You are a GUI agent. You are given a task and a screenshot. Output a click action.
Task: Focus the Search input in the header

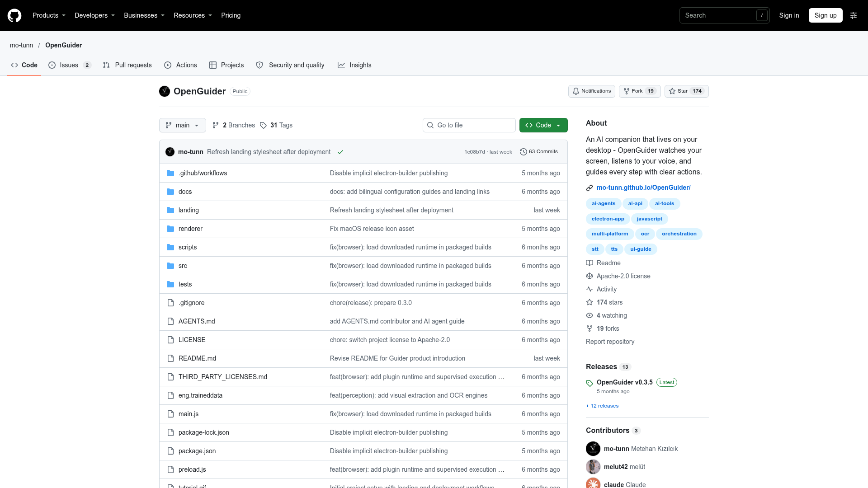[724, 15]
